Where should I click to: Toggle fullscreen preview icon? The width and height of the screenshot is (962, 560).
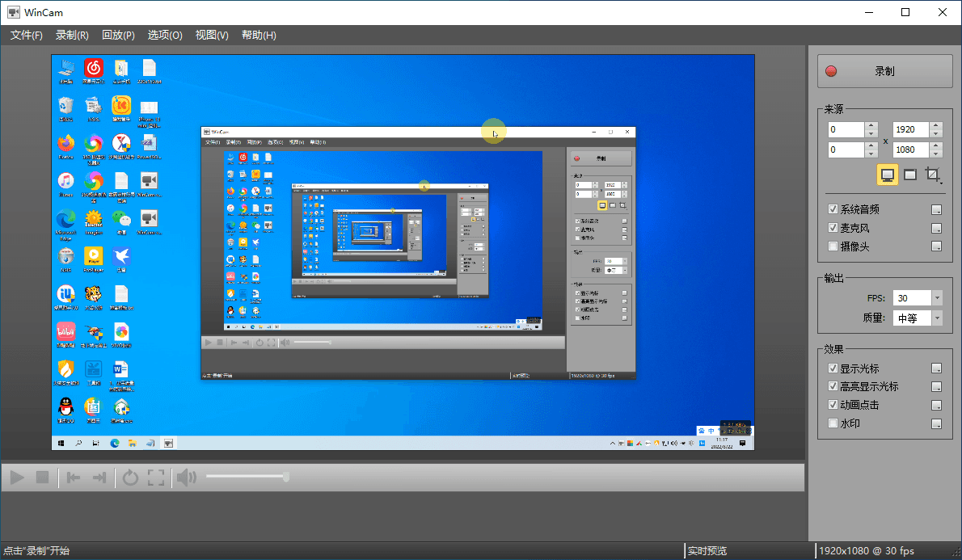click(156, 478)
